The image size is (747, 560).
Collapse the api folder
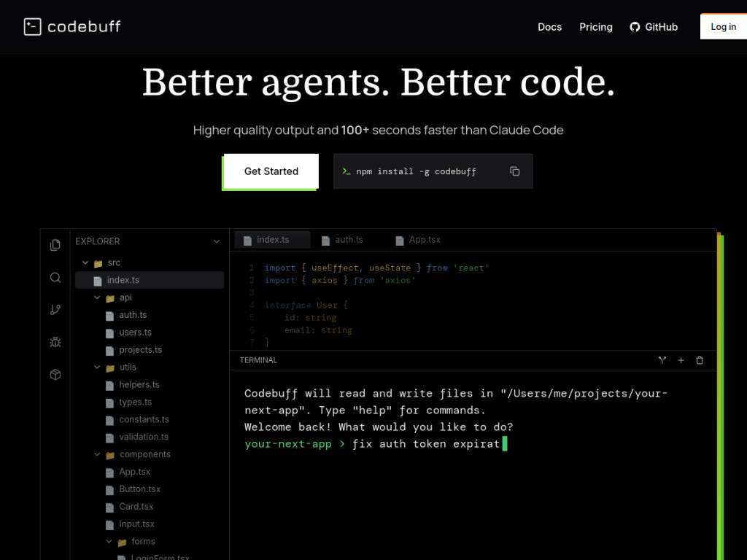[x=97, y=297]
